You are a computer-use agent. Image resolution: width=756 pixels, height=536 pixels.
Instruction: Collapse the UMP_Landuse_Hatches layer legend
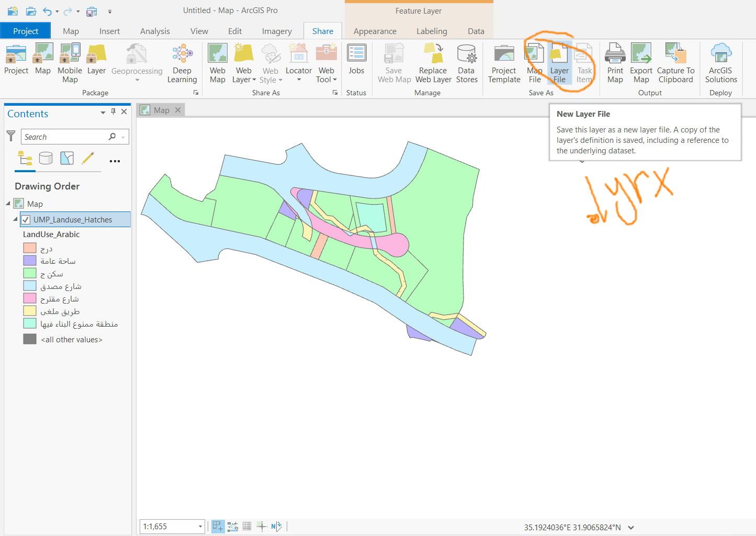pyautogui.click(x=15, y=219)
